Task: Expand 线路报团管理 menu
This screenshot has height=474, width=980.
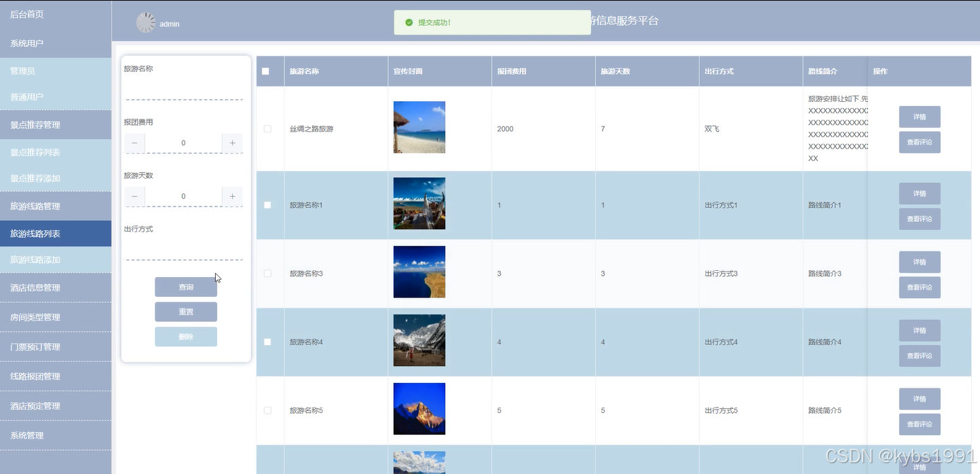Action: tap(56, 376)
